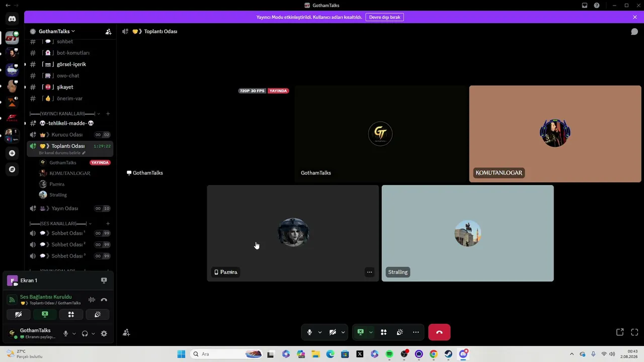The image size is (644, 362).
Task: Open the help question mark icon
Action: 597,6
